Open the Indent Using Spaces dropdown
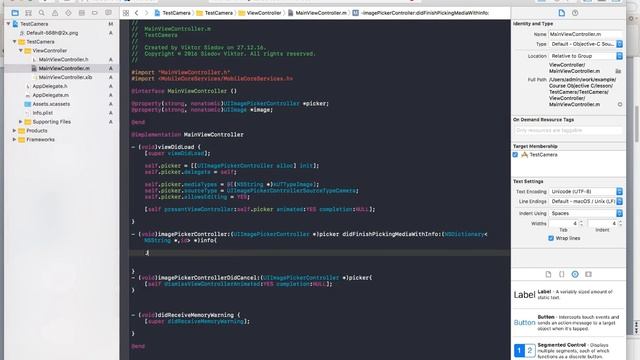This screenshot has width=640, height=360. click(586, 213)
